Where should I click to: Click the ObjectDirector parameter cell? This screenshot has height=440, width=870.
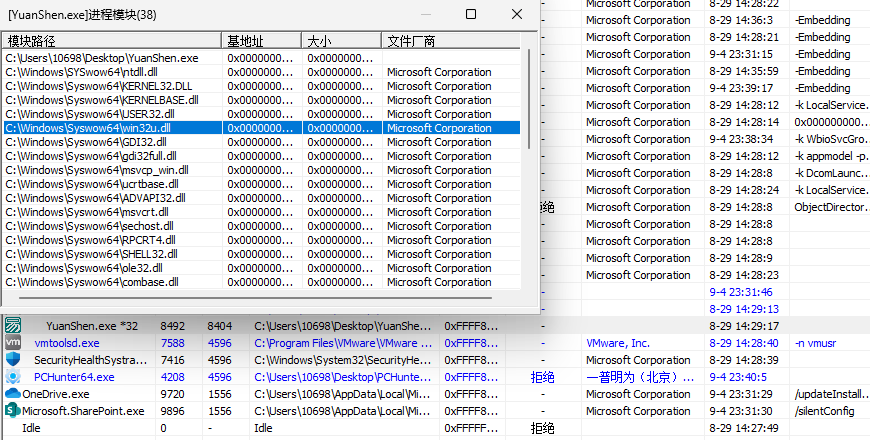coord(831,207)
